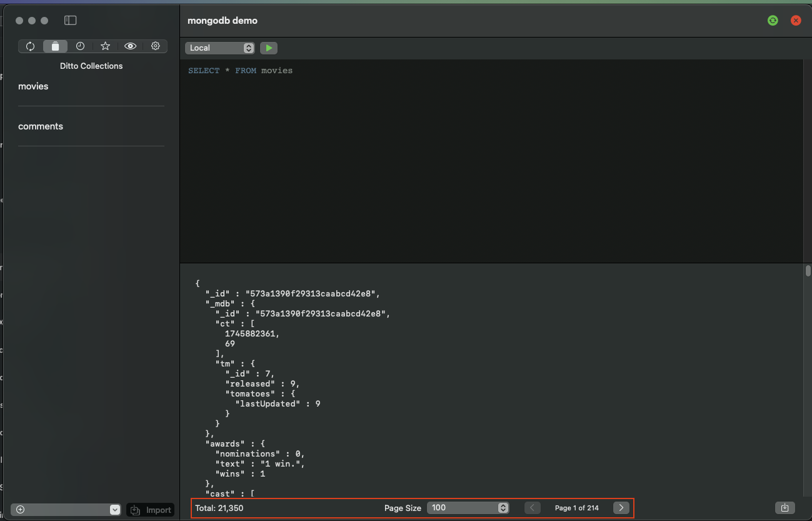Click the Page 1 of 214 label
This screenshot has width=812, height=521.
[577, 508]
